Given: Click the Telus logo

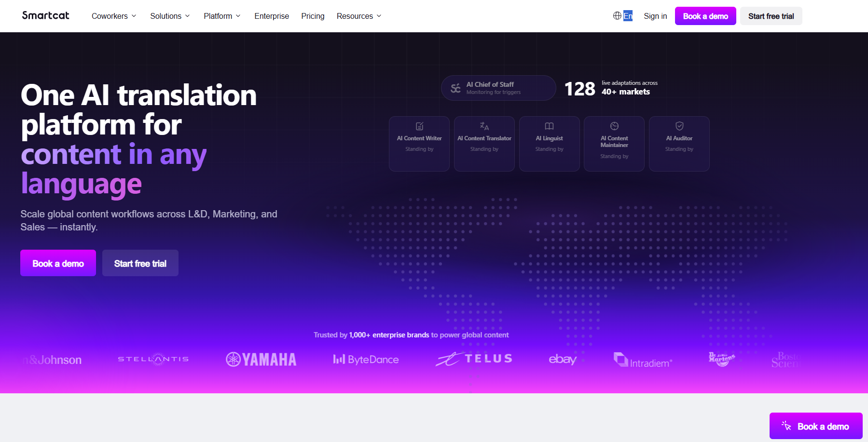Looking at the screenshot, I should click(x=474, y=359).
